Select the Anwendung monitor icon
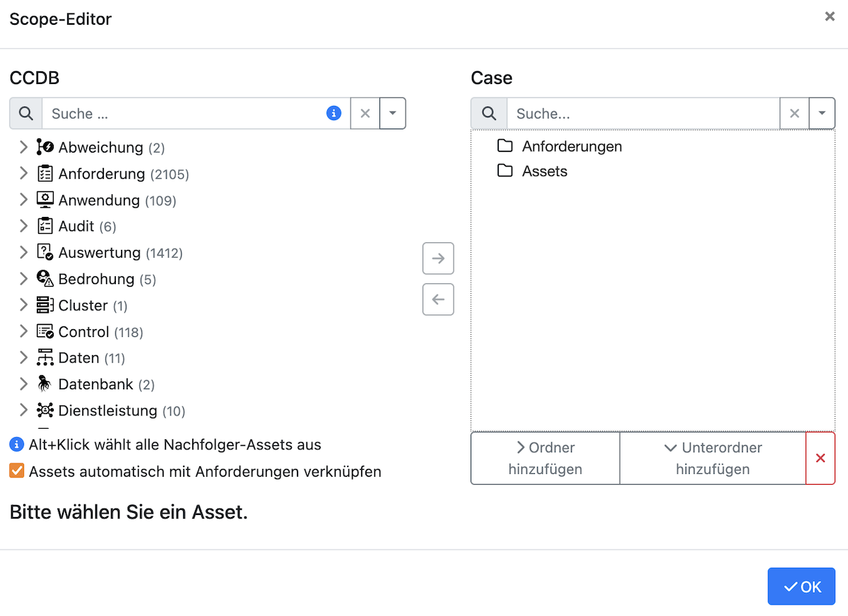The image size is (848, 616). pyautogui.click(x=44, y=200)
